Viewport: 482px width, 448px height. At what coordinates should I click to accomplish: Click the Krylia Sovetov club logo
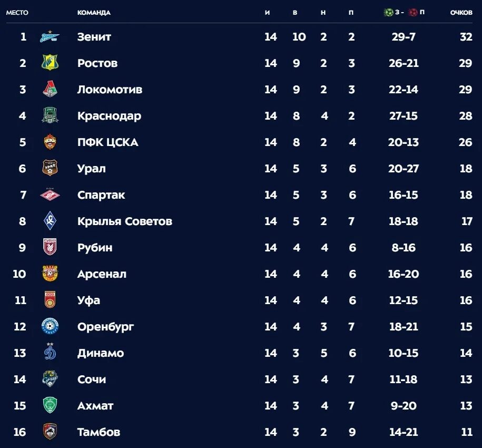50,221
